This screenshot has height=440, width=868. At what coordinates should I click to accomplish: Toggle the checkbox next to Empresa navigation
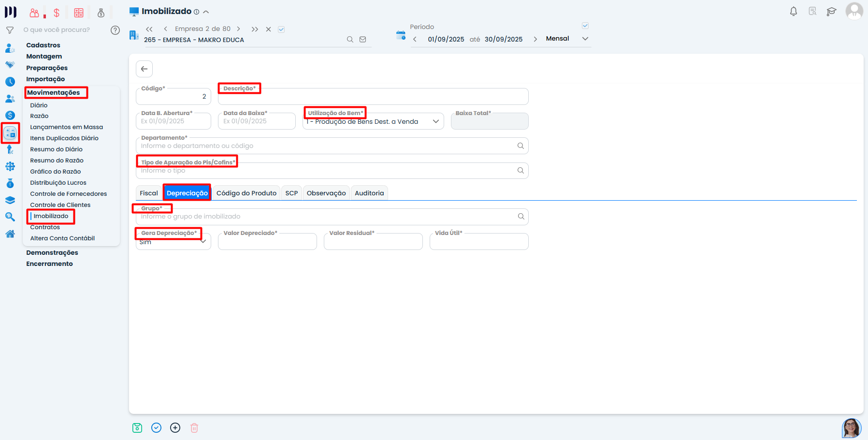(x=281, y=29)
